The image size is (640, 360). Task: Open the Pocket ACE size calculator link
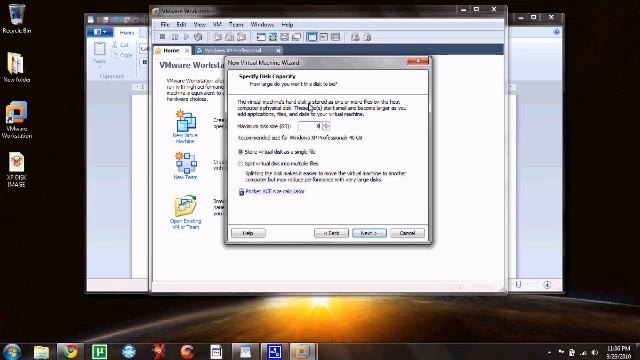pyautogui.click(x=275, y=191)
